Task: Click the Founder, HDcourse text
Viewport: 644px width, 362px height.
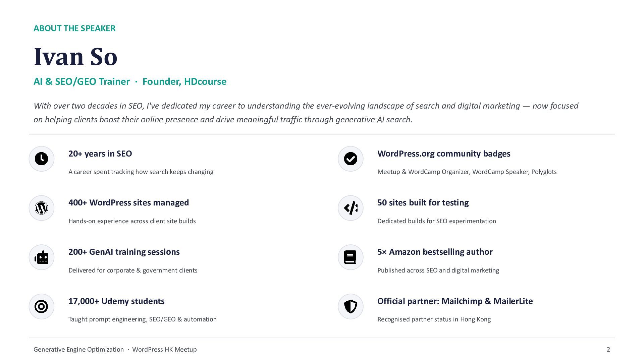Action: [184, 81]
